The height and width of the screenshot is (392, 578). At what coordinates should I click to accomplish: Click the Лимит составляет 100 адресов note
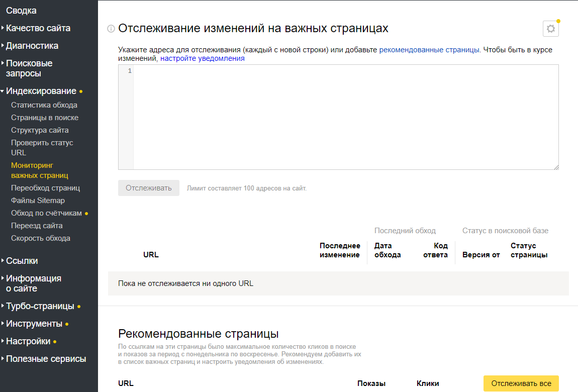(x=247, y=188)
